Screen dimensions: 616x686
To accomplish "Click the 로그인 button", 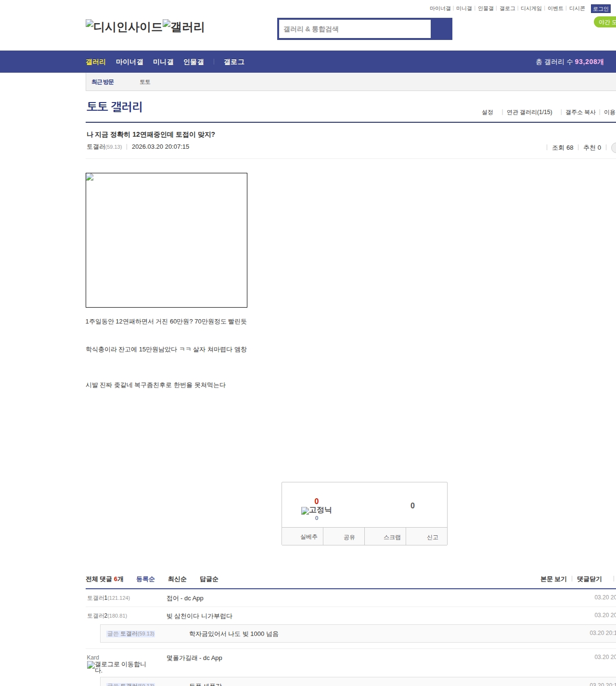I will (600, 9).
